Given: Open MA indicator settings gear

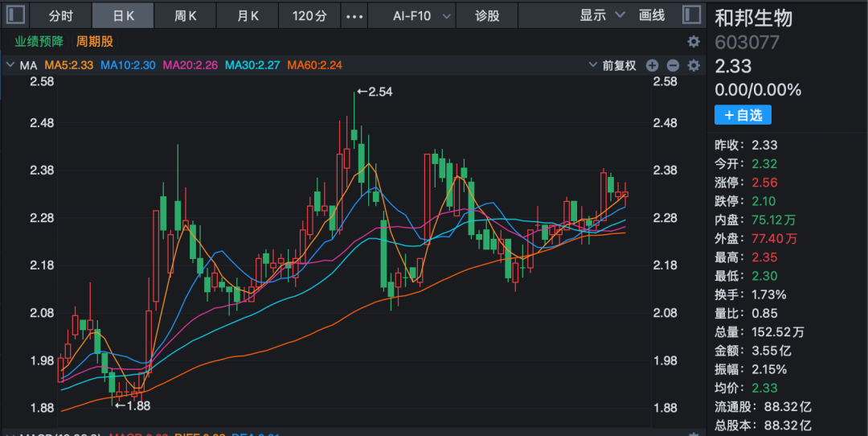Looking at the screenshot, I should 693,66.
